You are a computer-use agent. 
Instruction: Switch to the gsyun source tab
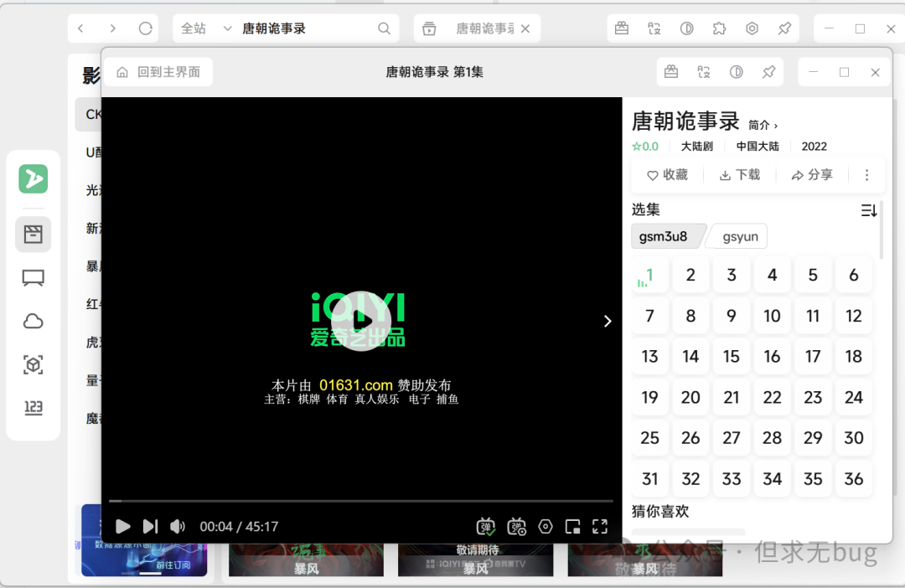click(x=740, y=236)
